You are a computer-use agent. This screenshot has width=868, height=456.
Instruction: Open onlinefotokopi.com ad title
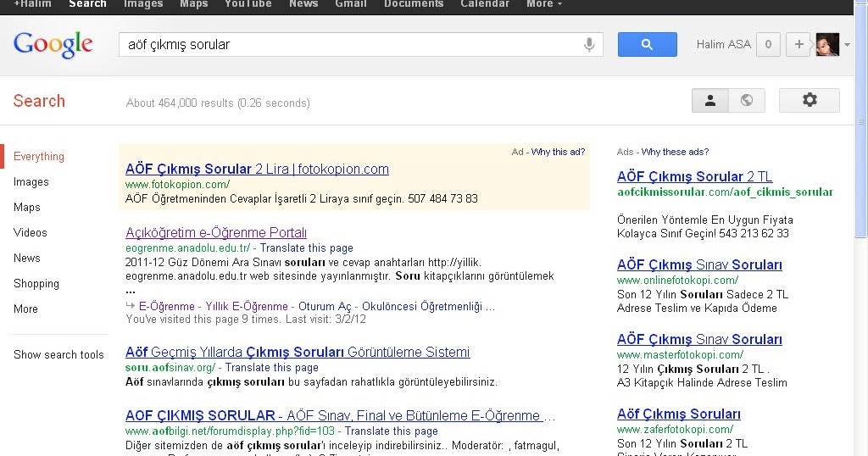pos(699,265)
